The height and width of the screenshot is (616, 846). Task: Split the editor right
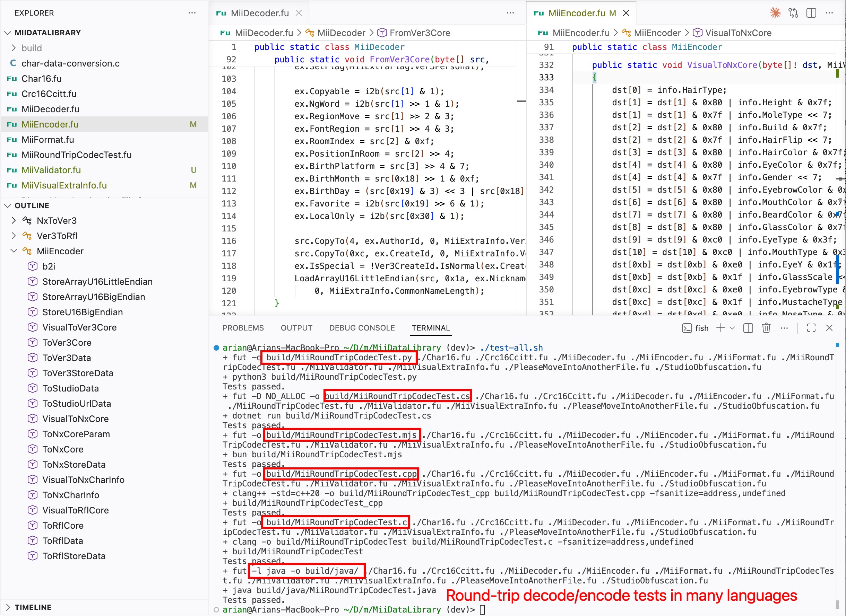click(811, 13)
